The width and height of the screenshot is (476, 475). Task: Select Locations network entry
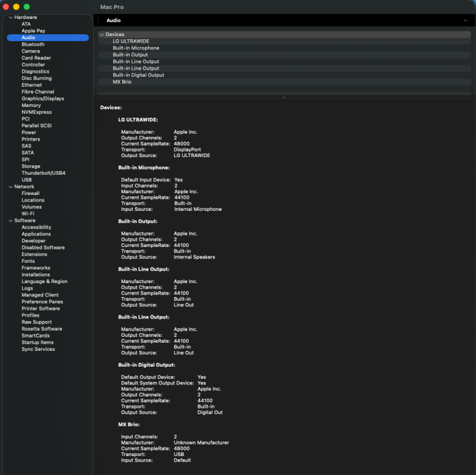click(x=33, y=200)
